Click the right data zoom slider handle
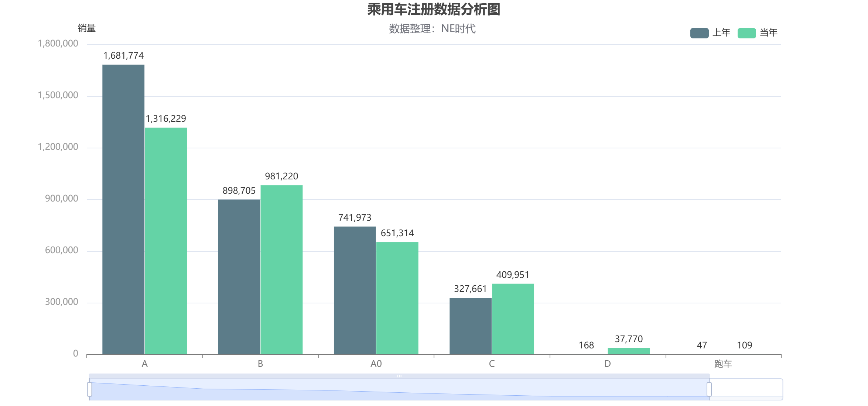This screenshot has height=406, width=868. coord(709,389)
